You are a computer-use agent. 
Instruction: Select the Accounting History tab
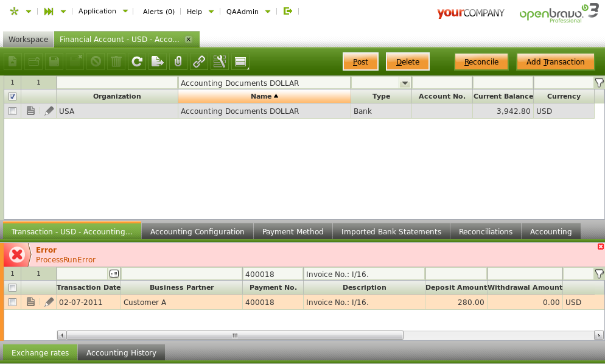click(121, 352)
